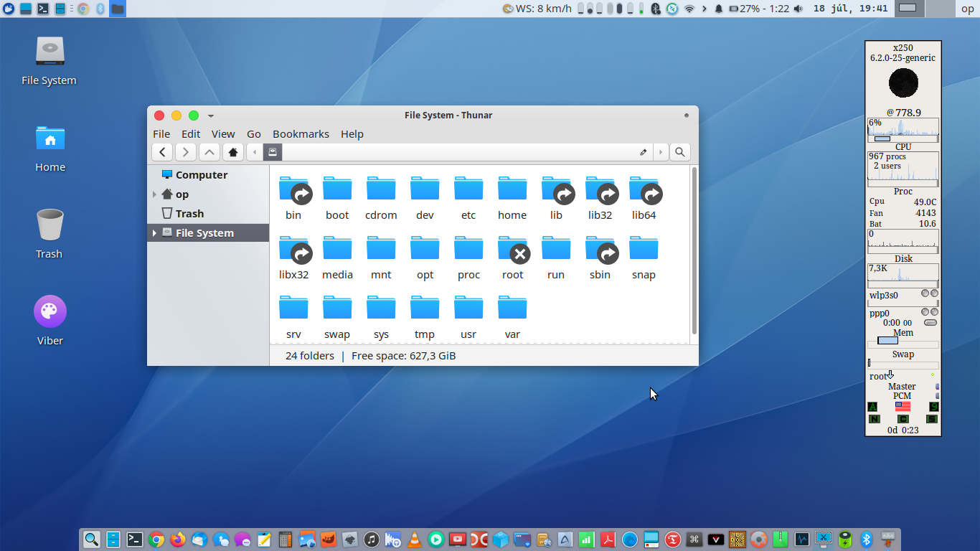Select Trash in the side pane
The height and width of the screenshot is (551, 980).
pyautogui.click(x=208, y=214)
